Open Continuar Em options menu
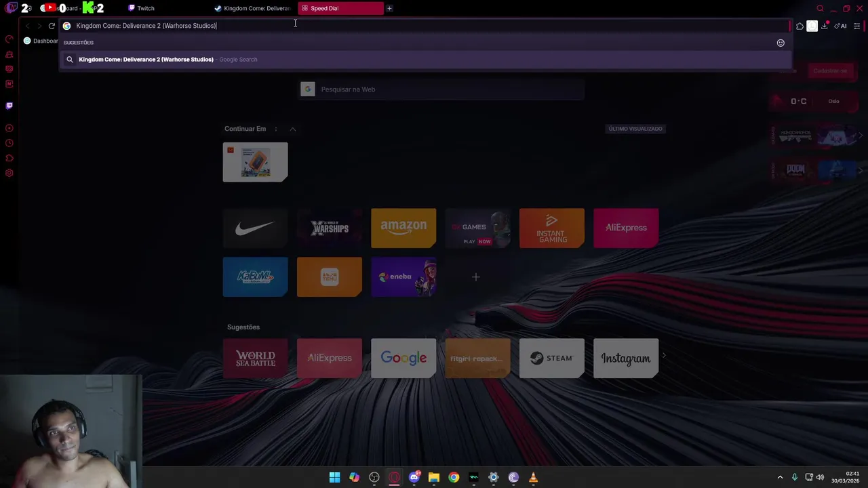The width and height of the screenshot is (868, 488). tap(275, 129)
